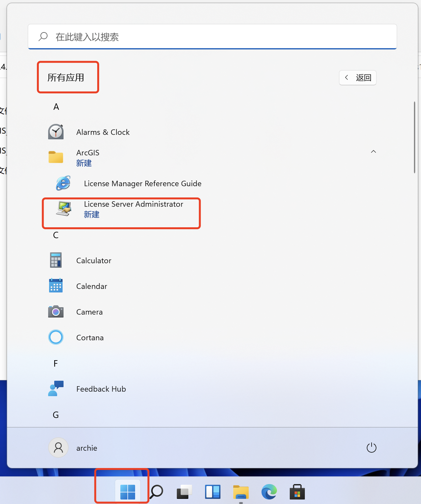
Task: Open Microsoft Store from taskbar
Action: point(297,492)
